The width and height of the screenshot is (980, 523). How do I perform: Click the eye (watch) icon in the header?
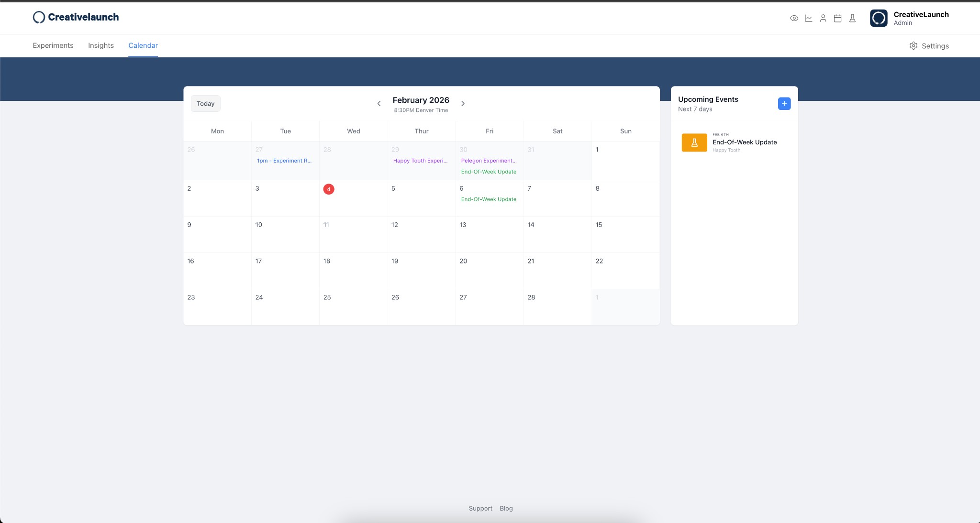coord(793,18)
